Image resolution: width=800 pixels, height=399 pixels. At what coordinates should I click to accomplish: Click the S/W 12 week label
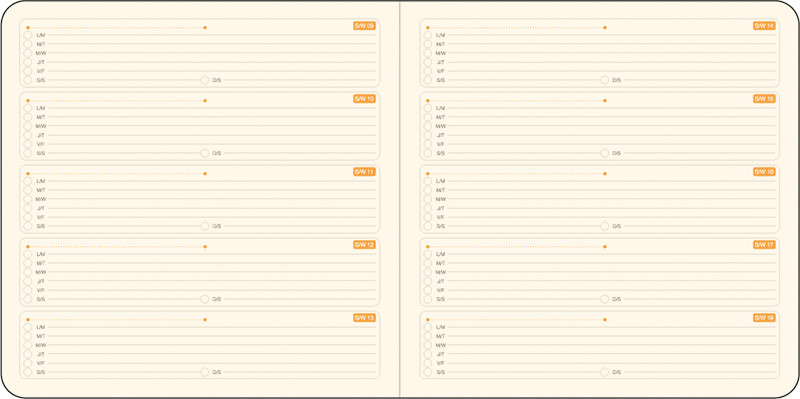tap(364, 245)
